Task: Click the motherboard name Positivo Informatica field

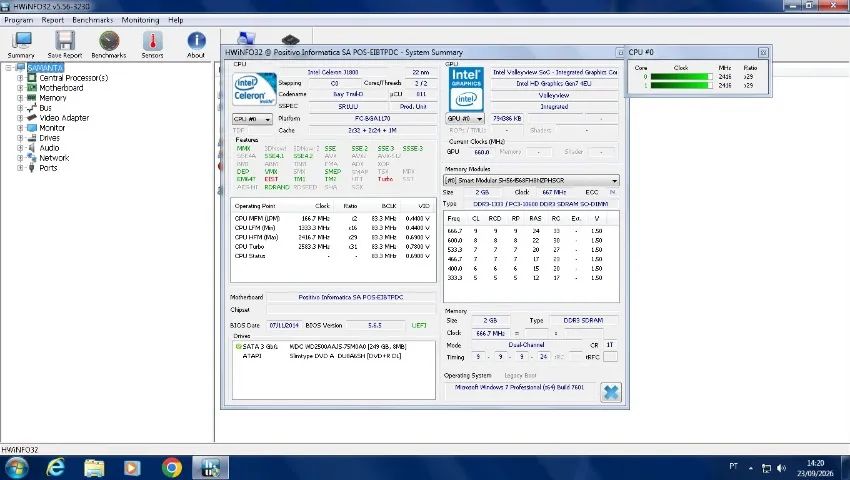Action: pyautogui.click(x=351, y=297)
